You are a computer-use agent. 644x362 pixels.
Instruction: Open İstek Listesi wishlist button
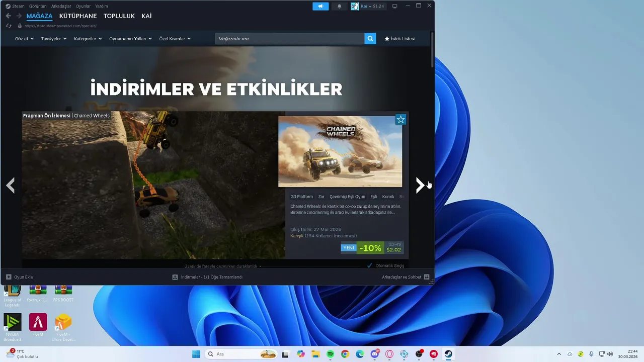[x=399, y=39]
